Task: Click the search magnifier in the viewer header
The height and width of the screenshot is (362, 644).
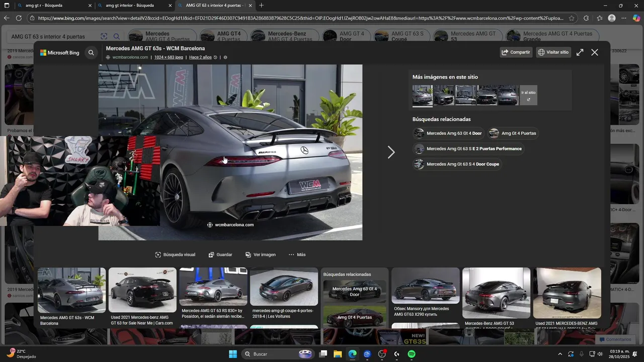Action: pyautogui.click(x=91, y=52)
